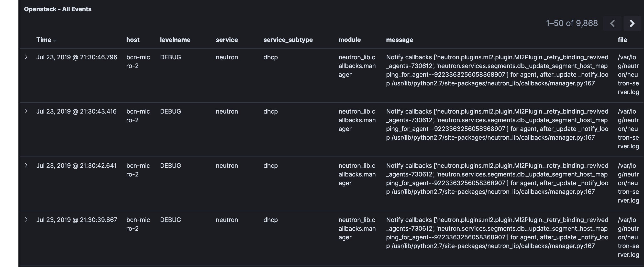Click the service column header

(x=227, y=40)
